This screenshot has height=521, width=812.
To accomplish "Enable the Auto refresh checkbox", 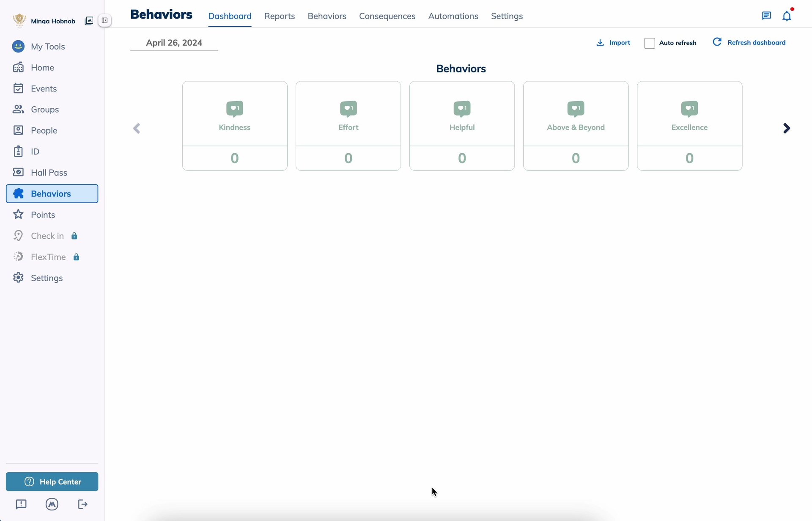I will 649,43.
